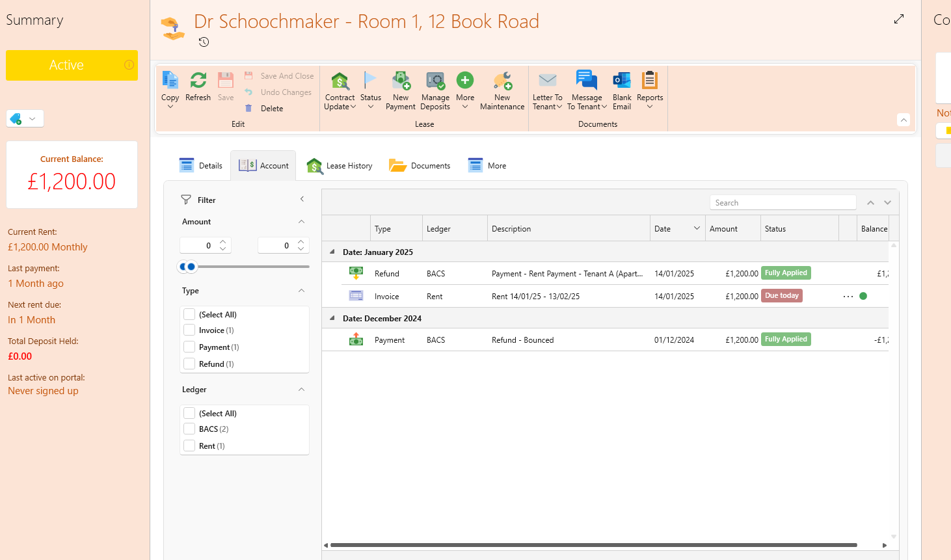Click the blue tag icon in Summary

click(x=16, y=119)
